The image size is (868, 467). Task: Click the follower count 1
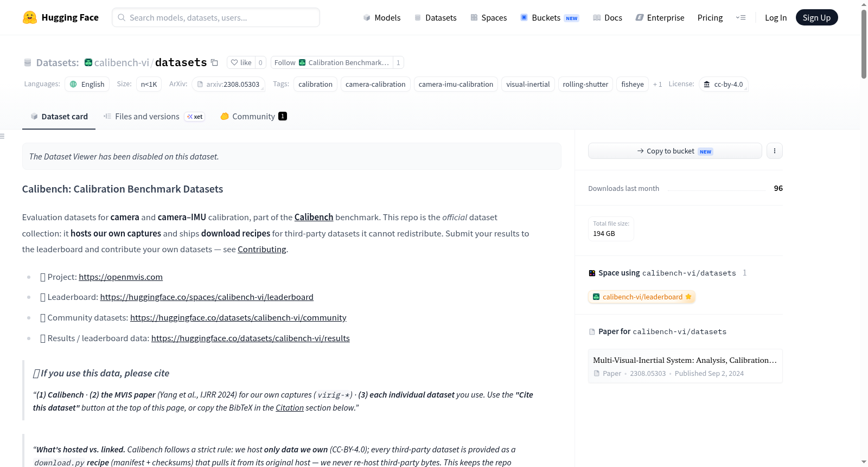(x=398, y=62)
